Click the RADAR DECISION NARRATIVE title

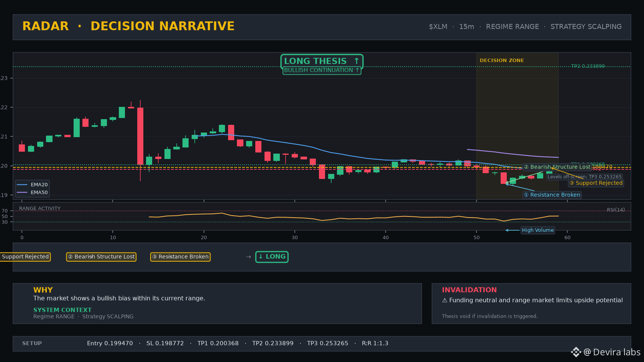coord(128,26)
